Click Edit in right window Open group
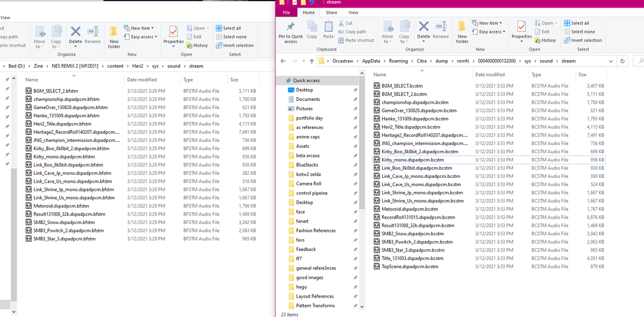 pos(542,32)
